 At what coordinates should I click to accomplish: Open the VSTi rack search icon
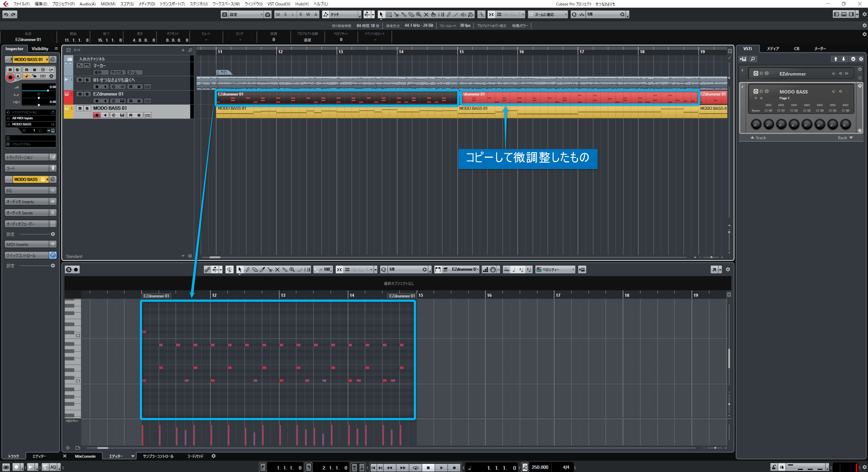[753, 59]
